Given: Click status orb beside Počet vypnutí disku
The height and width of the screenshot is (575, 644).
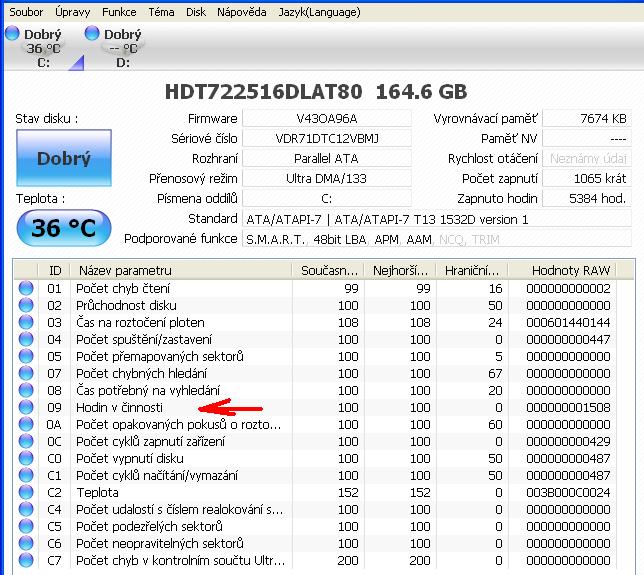Looking at the screenshot, I should click(26, 458).
